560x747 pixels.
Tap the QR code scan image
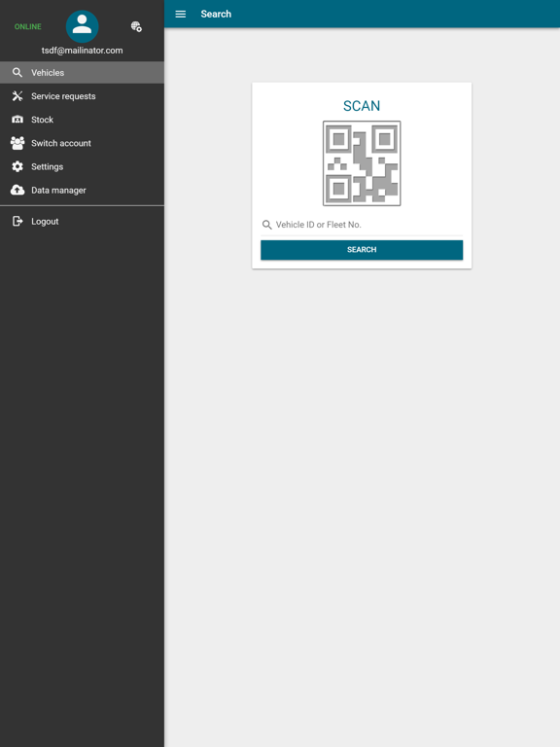coord(362,163)
